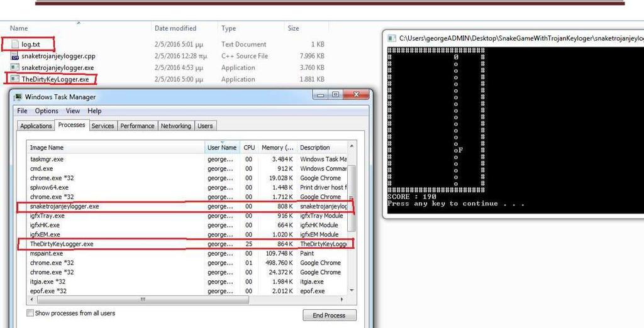Switch to the Processes tab
Image resolution: width=644 pixels, height=328 pixels.
click(72, 125)
